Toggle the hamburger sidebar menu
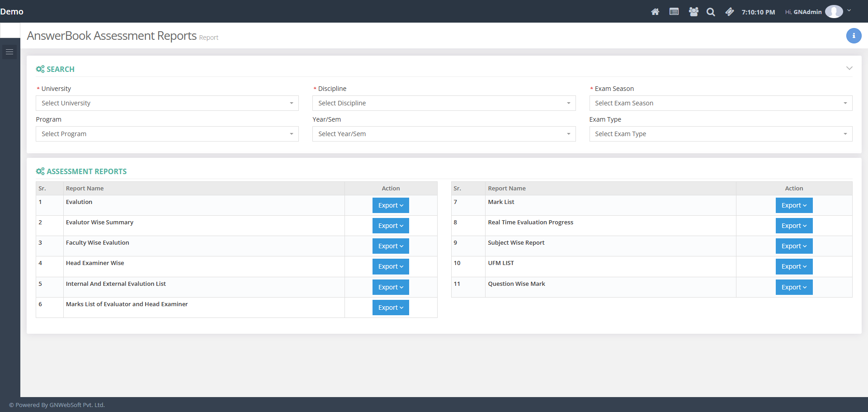Viewport: 868px width, 412px height. click(x=9, y=52)
